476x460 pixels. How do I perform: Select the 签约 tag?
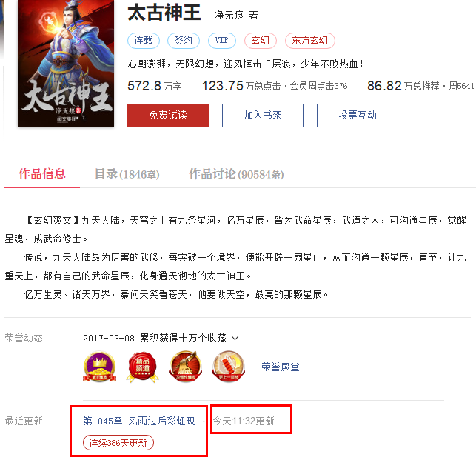(184, 41)
